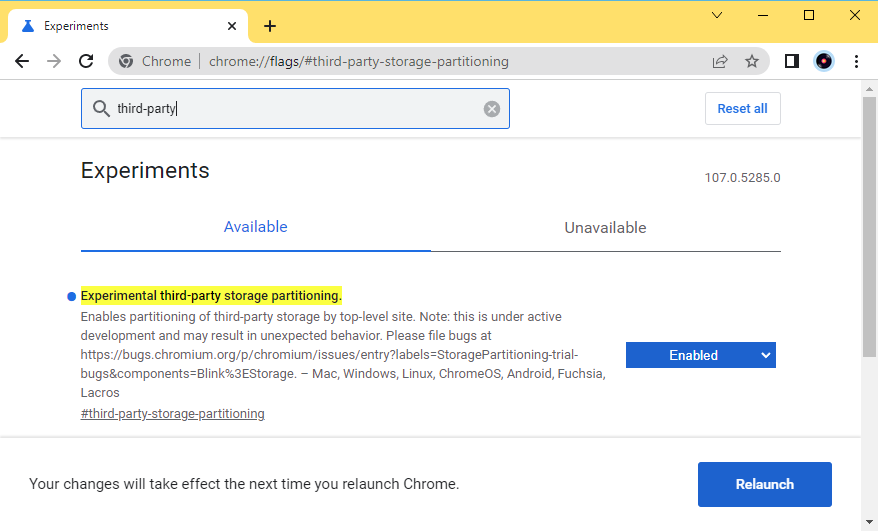The image size is (878, 531).
Task: Click the address bar URL
Action: [x=358, y=61]
